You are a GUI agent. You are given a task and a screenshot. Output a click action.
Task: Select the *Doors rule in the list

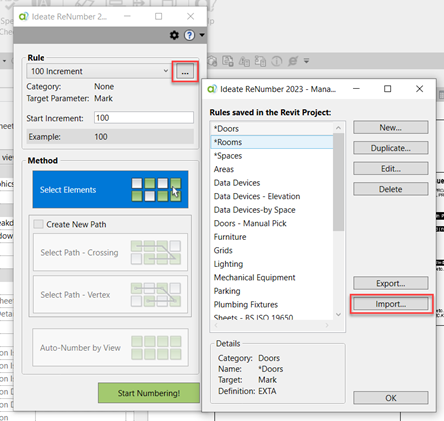click(x=272, y=129)
